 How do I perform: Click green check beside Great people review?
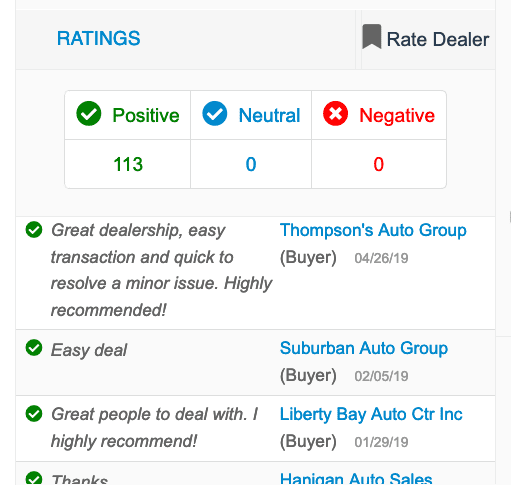[34, 414]
